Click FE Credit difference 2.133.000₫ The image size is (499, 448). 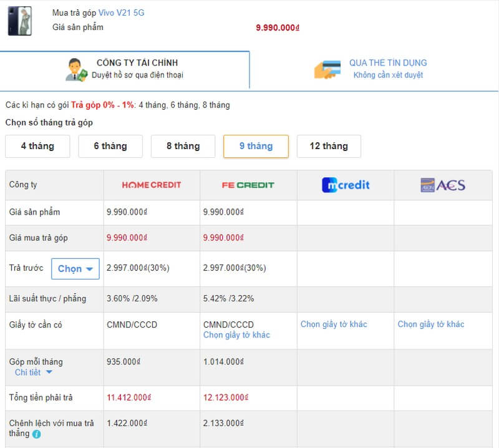pos(223,423)
